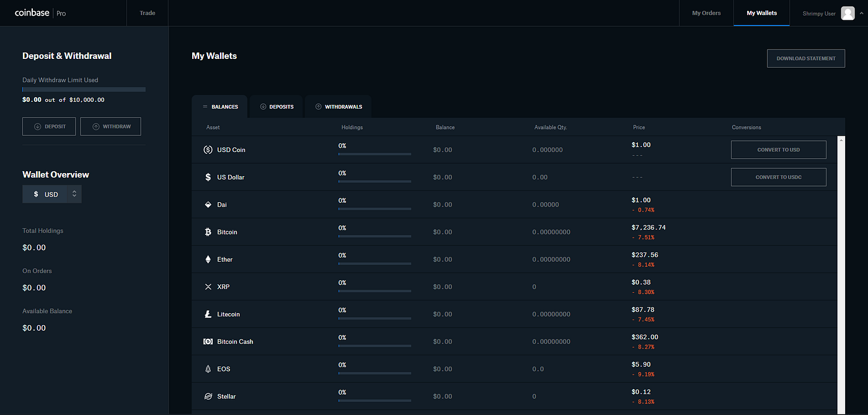This screenshot has height=415, width=868.
Task: Click the Balance column header
Action: click(445, 127)
